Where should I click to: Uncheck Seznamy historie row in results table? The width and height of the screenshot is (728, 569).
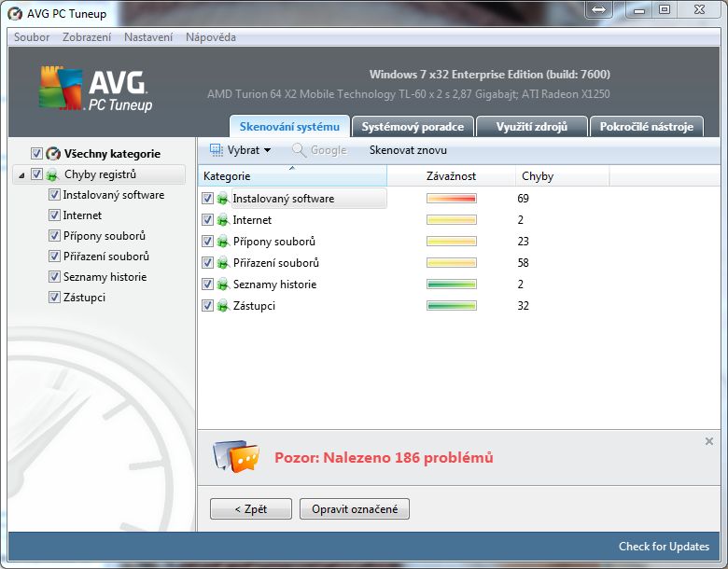click(x=207, y=284)
